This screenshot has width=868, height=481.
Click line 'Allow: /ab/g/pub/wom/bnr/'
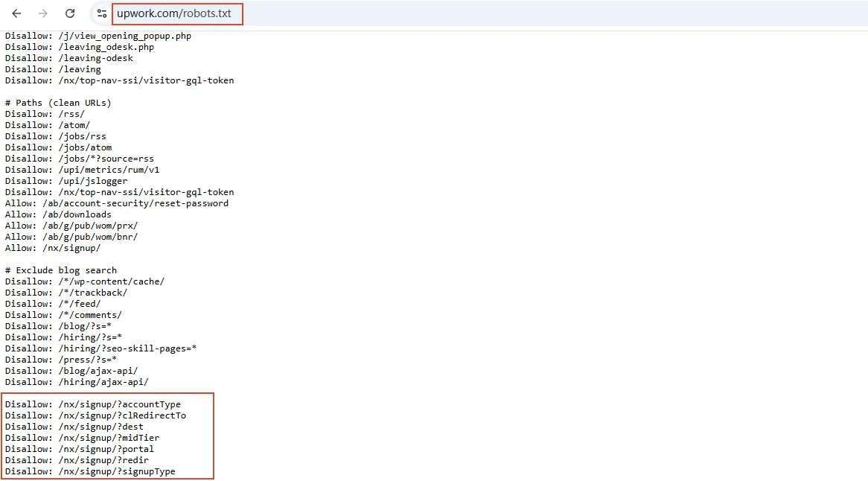[71, 237]
